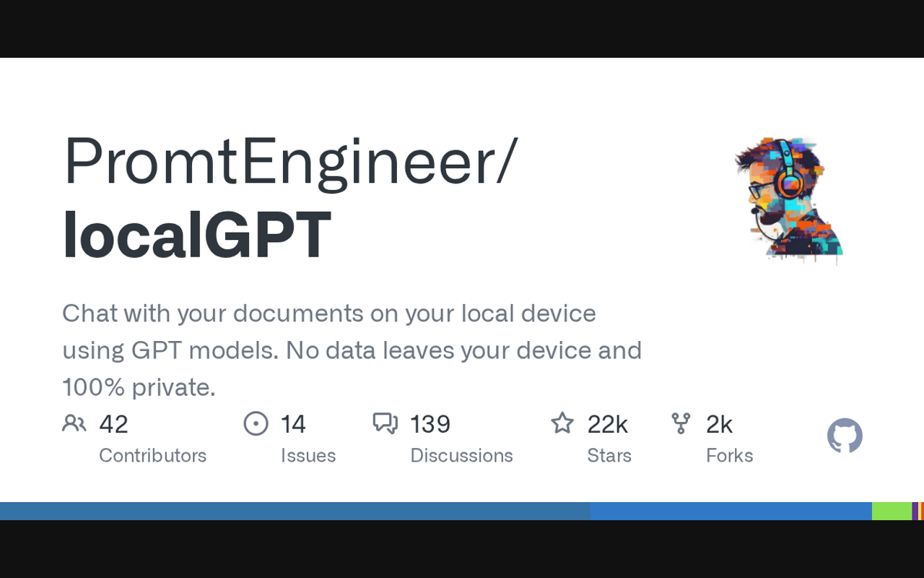924x578 pixels.
Task: Click the Discussions speech bubbles icon
Action: (x=385, y=423)
